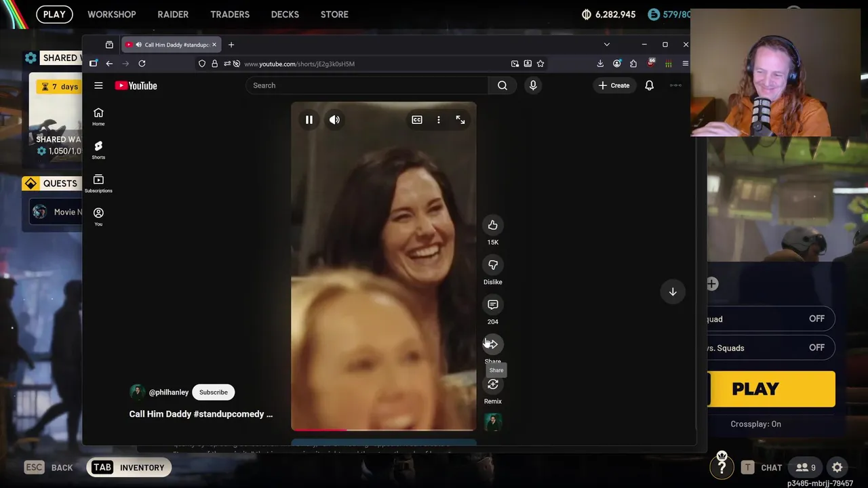
Task: Seek the Short's red progress bar
Action: (384, 430)
